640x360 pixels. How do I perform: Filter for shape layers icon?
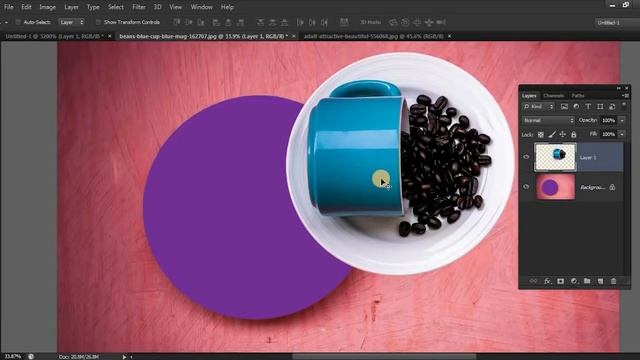[600, 107]
